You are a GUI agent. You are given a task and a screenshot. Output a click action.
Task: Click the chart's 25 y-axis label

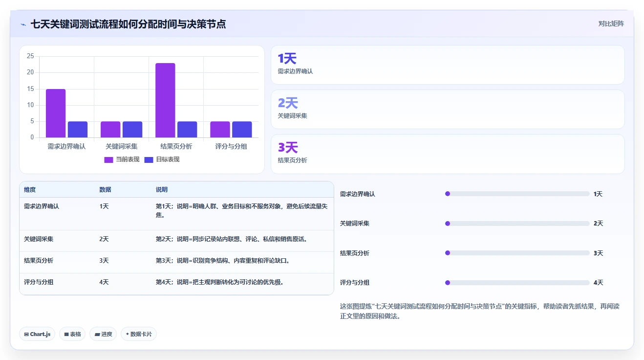click(30, 56)
